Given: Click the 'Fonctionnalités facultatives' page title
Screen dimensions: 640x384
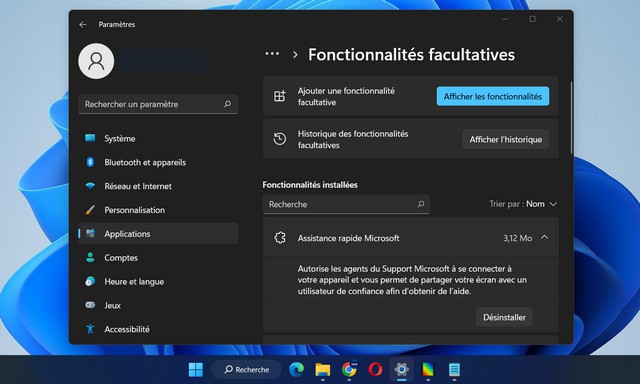Looking at the screenshot, I should click(411, 55).
